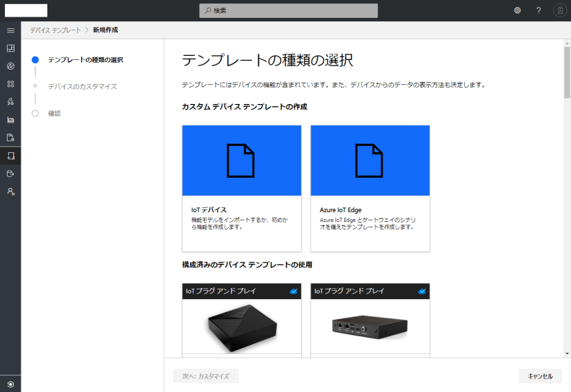
Task: Choose the Azure IoT Edge template card
Action: click(370, 188)
